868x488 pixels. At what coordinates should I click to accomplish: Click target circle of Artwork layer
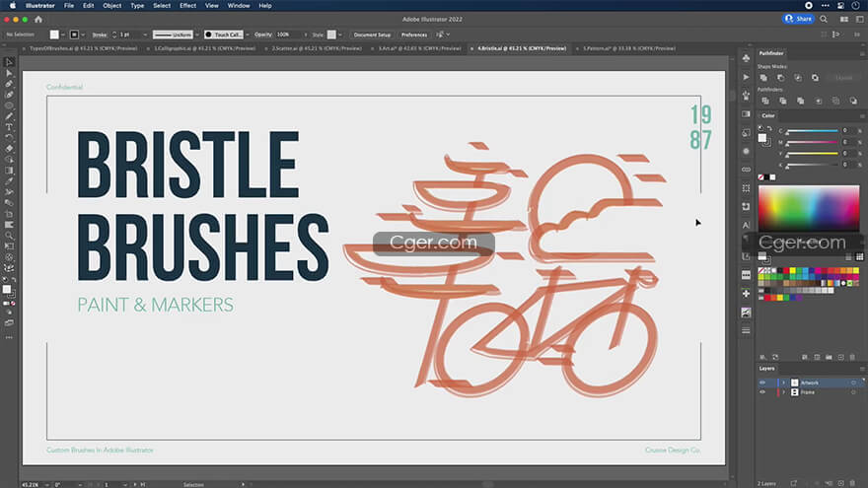(853, 383)
